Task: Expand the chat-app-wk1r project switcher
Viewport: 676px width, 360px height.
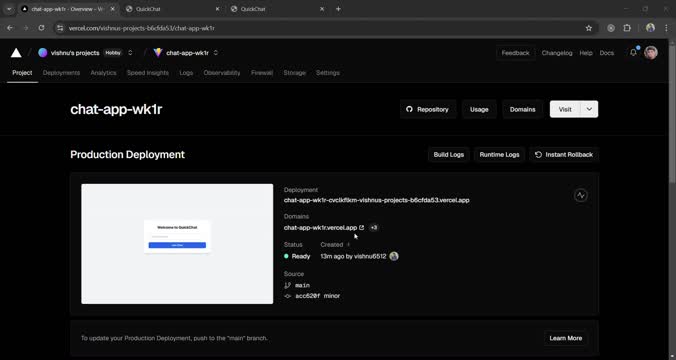Action: tap(216, 53)
